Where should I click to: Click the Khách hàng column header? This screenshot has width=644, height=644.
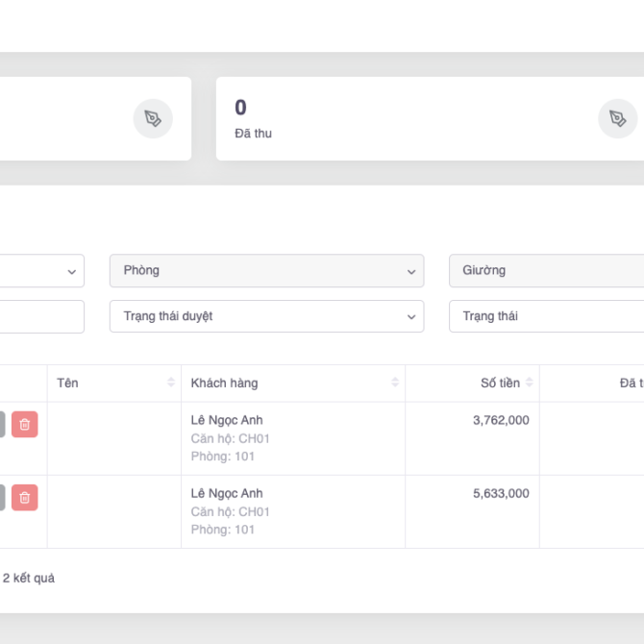tap(225, 383)
